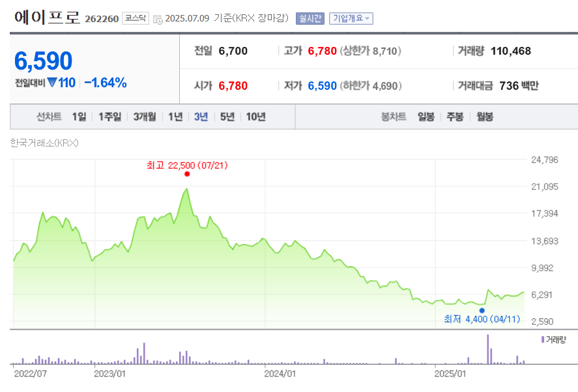This screenshot has height=392, width=578.
Task: Switch to 일봉 daily candle chart
Action: tap(426, 117)
